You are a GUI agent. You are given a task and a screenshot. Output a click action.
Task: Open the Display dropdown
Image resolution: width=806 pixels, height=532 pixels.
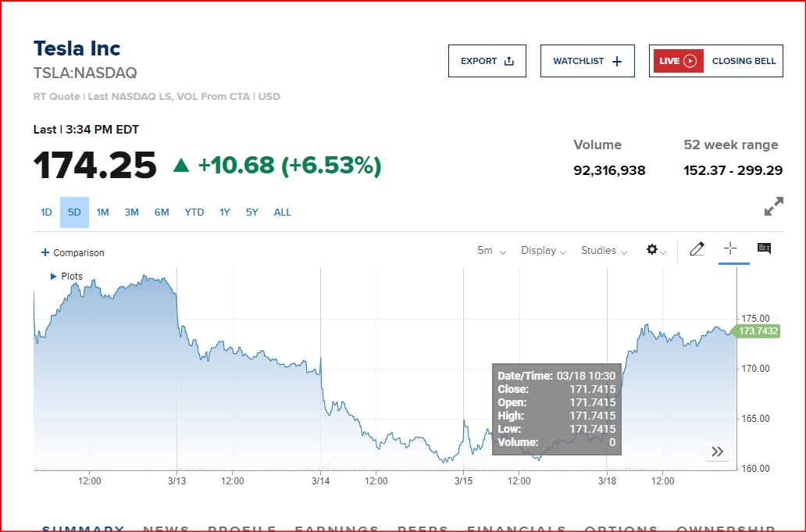tap(544, 251)
